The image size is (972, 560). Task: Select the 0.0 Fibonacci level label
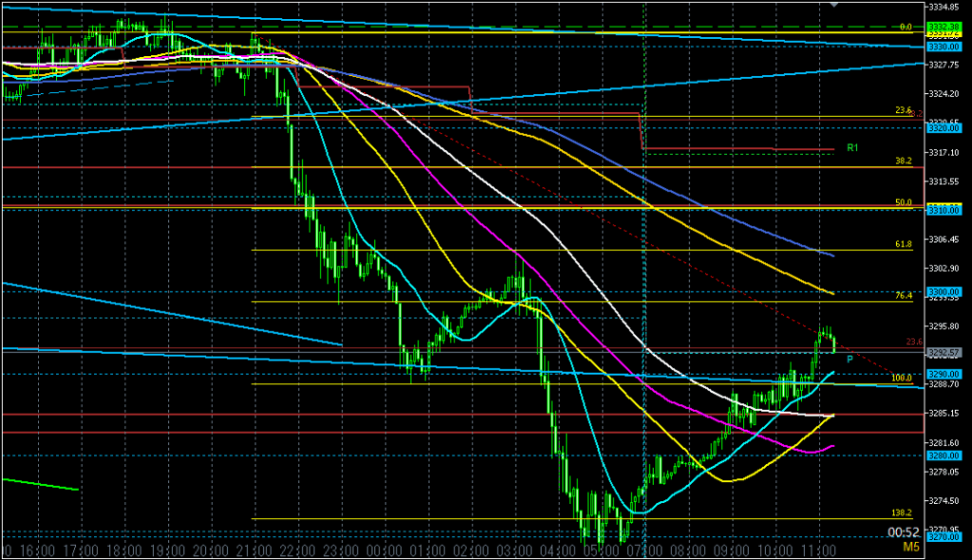coord(906,28)
